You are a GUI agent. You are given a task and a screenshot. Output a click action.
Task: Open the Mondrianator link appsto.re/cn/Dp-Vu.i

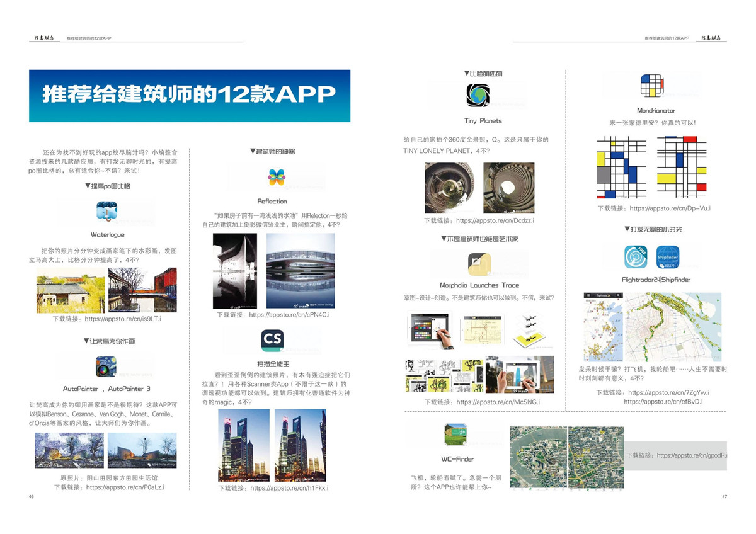click(x=670, y=208)
